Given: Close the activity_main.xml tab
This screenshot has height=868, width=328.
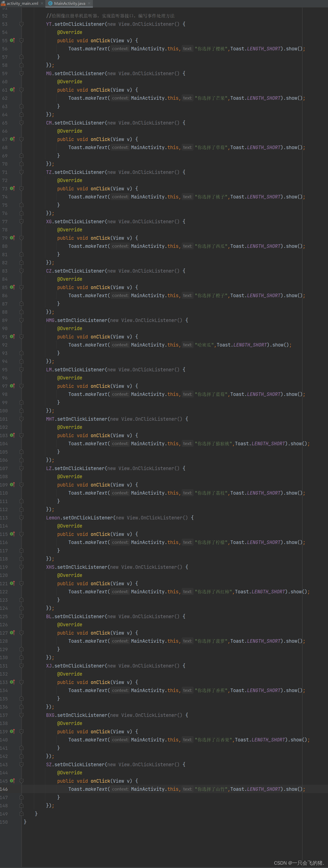Looking at the screenshot, I should 42,3.
